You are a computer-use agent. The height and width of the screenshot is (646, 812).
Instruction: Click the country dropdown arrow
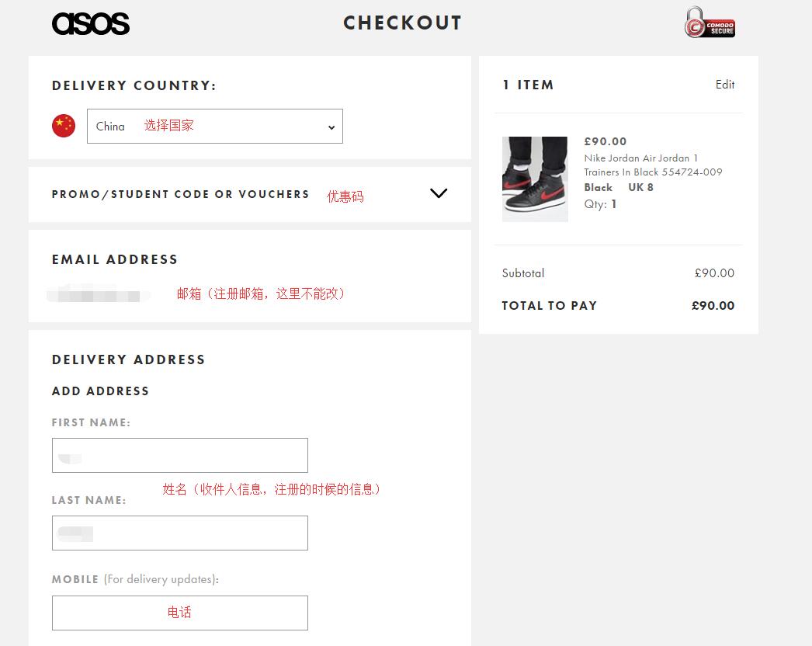(x=331, y=127)
